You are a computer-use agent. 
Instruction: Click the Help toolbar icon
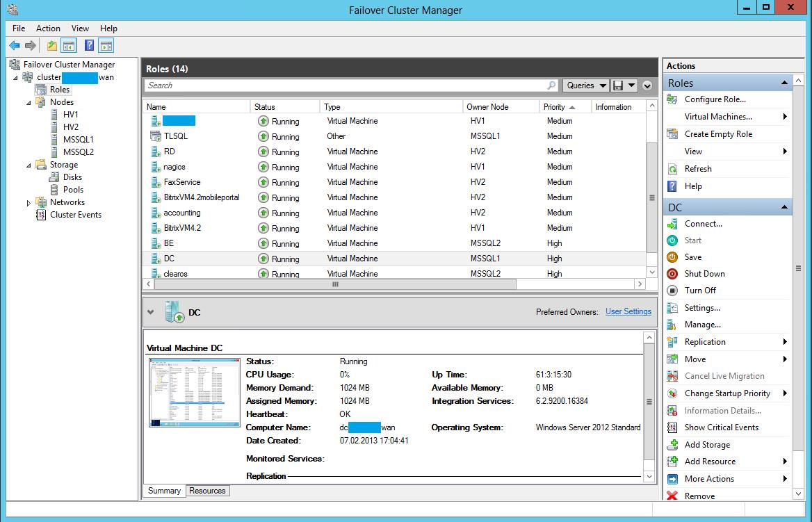pyautogui.click(x=89, y=46)
